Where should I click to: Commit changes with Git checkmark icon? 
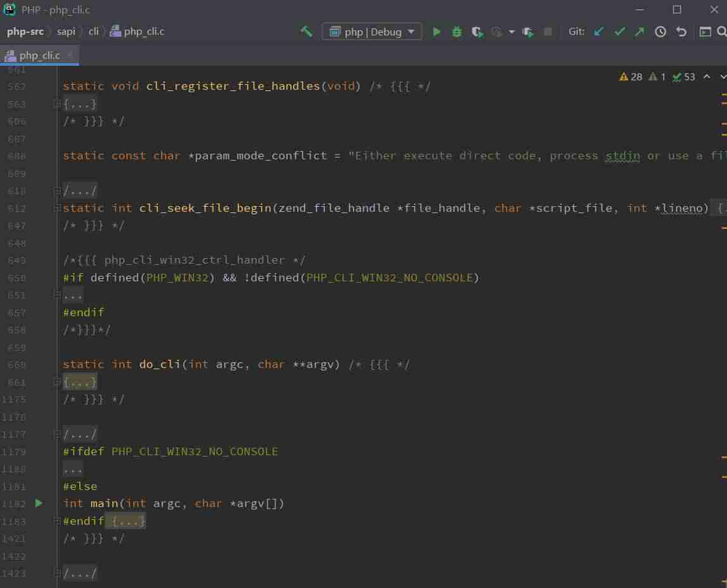click(619, 32)
